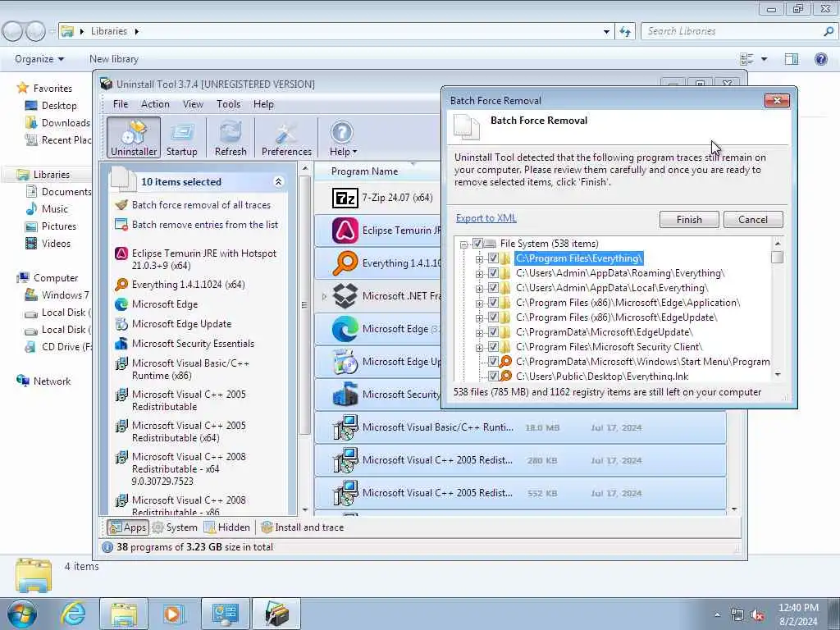
Task: Click the Finish button
Action: pyautogui.click(x=689, y=220)
